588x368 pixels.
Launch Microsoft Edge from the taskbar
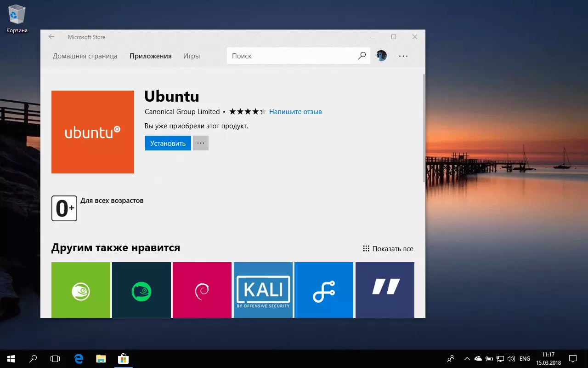pyautogui.click(x=79, y=359)
